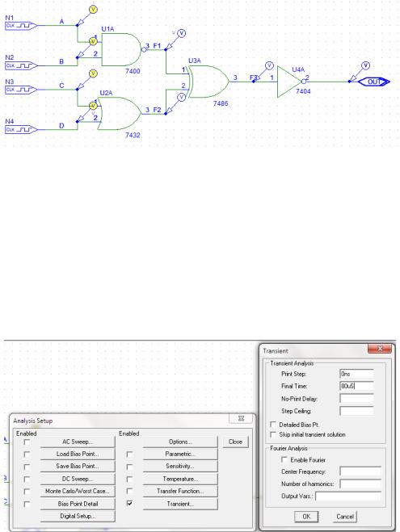Click the Step Ceiling input field

(x=356, y=411)
